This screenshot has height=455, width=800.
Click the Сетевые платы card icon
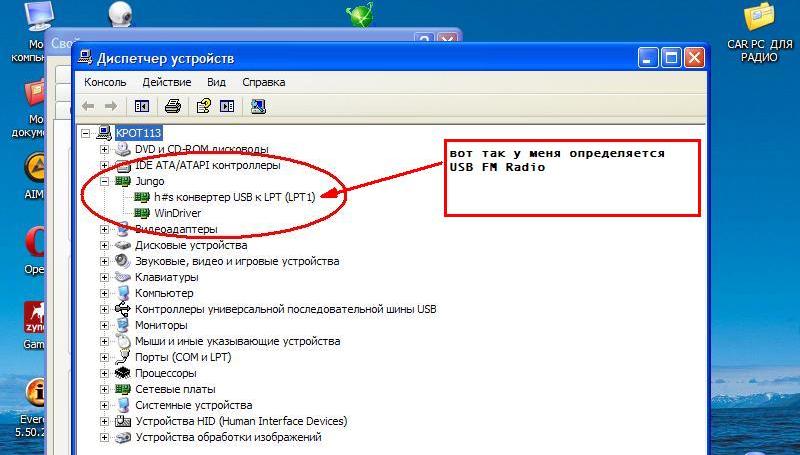(123, 389)
